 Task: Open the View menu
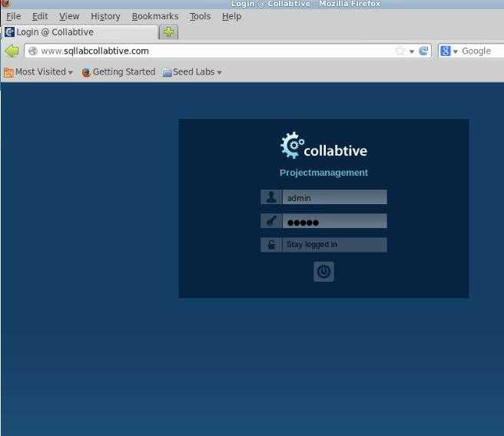(69, 16)
